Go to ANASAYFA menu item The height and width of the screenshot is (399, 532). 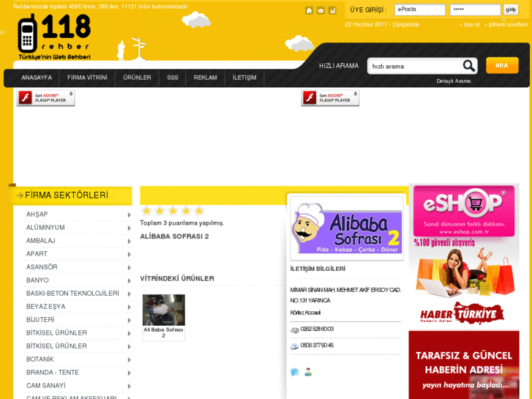tap(37, 78)
